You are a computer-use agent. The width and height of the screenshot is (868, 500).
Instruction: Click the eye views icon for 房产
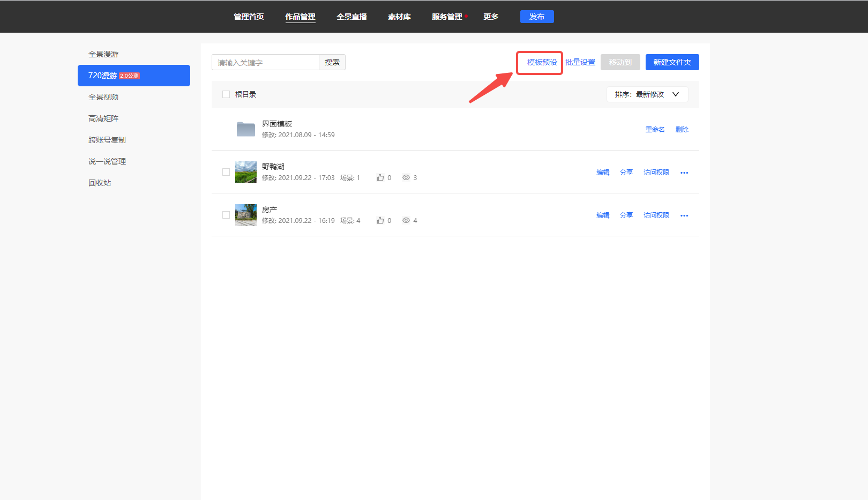click(x=406, y=220)
